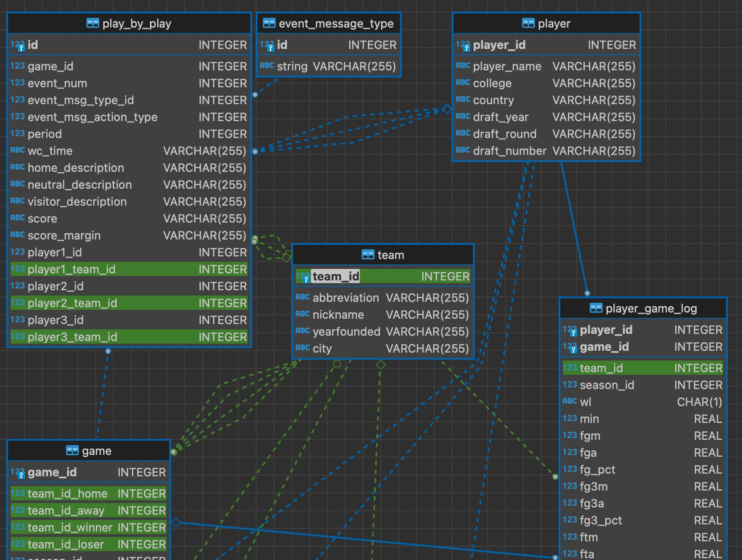
Task: Click the play_by_play table icon
Action: tap(93, 23)
